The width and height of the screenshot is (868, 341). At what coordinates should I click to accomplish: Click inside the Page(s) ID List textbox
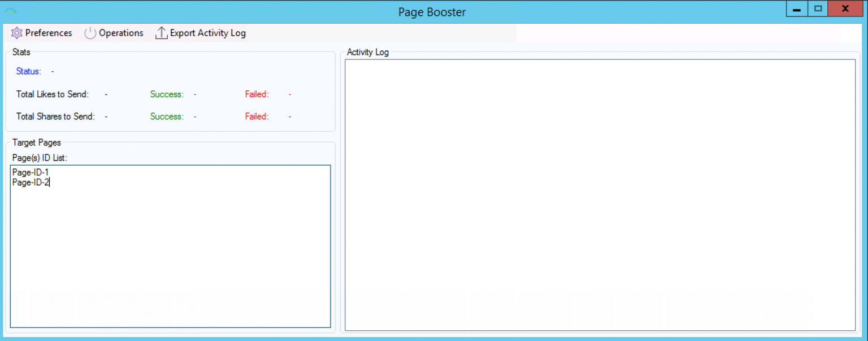tap(170, 246)
